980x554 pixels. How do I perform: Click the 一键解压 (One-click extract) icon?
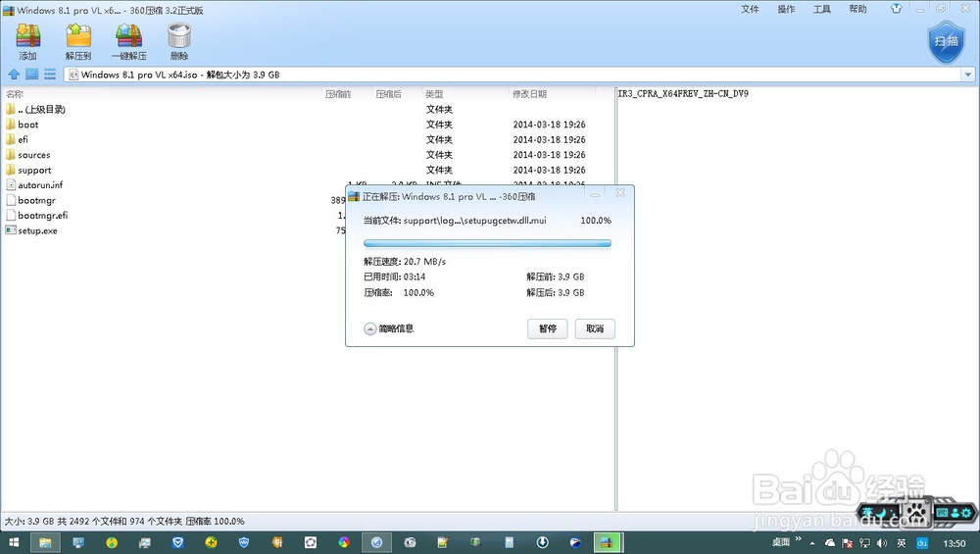[128, 41]
